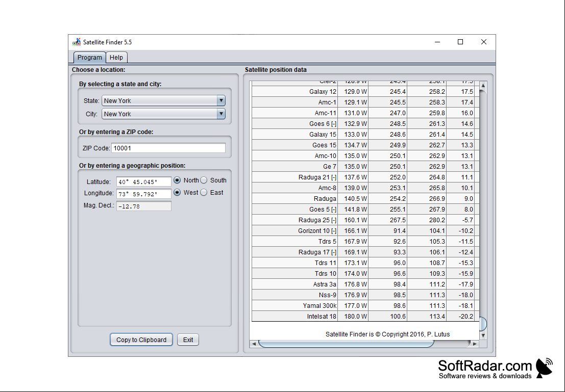
Task: Select the Goes 5 [-] satellite cell
Action: pos(295,210)
